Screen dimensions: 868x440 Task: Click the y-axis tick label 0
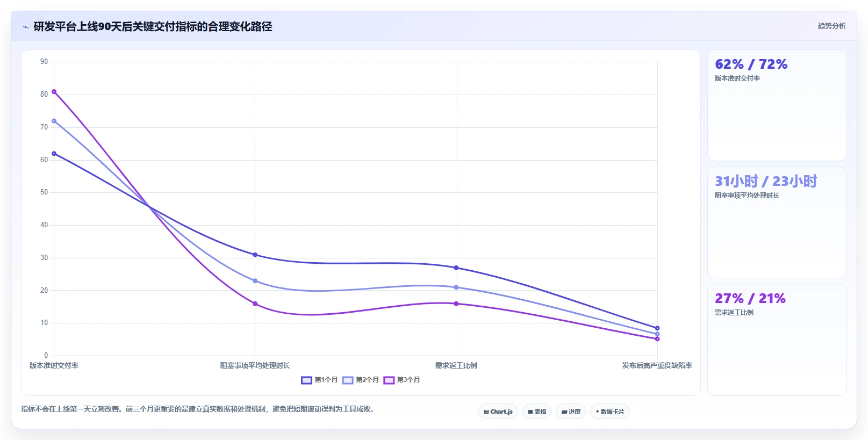point(46,356)
